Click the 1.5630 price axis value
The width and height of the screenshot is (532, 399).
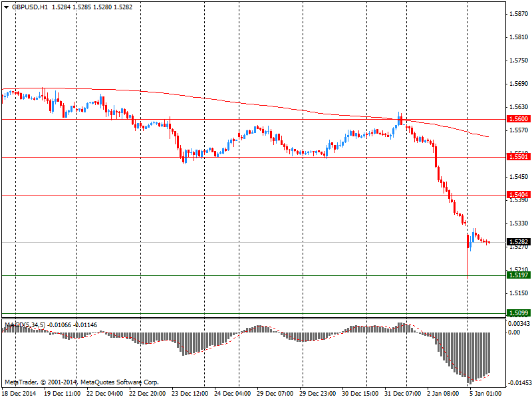(519, 107)
